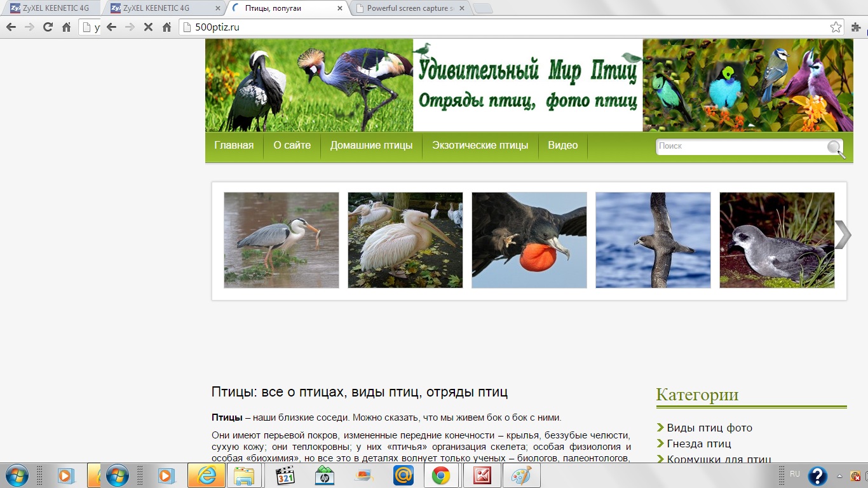Switch to the Птицы, попугаи tab

[x=288, y=8]
